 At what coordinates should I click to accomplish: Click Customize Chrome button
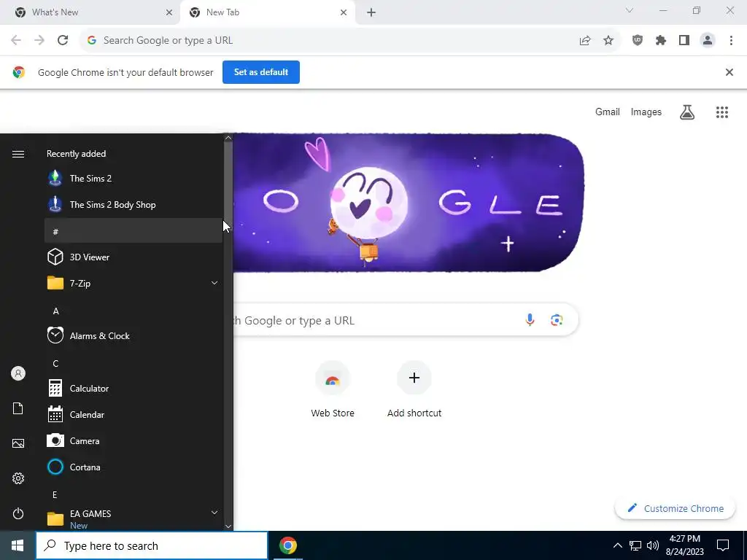coord(675,508)
